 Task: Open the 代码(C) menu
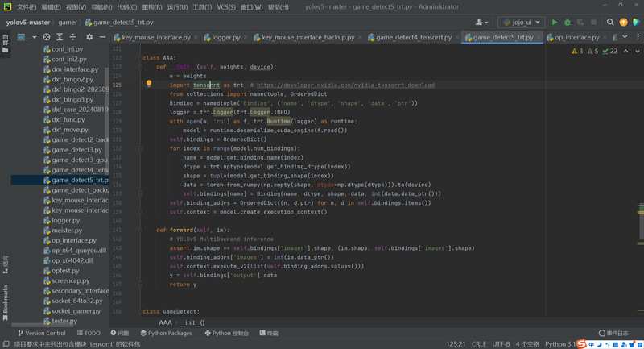(x=127, y=7)
